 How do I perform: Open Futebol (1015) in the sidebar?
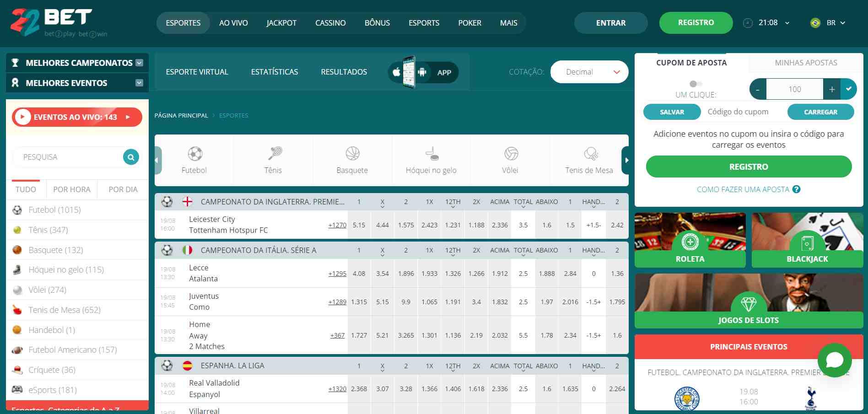(77, 210)
